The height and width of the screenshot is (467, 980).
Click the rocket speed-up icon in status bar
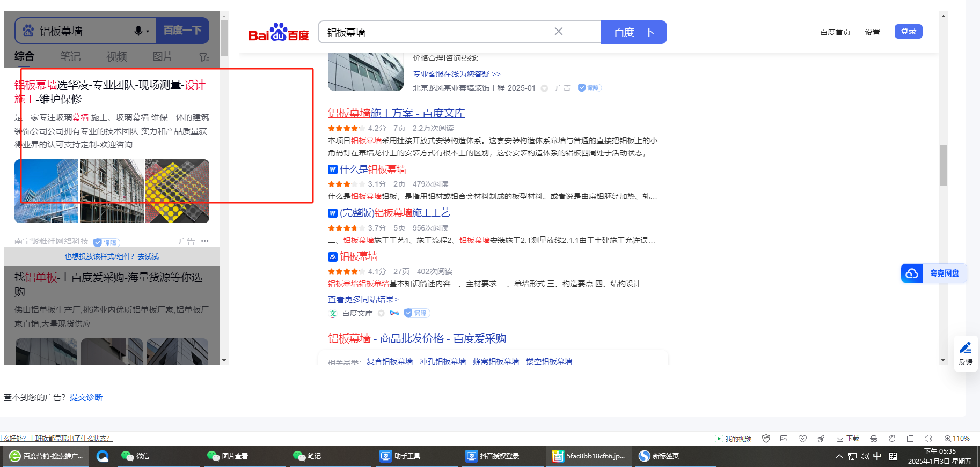821,439
